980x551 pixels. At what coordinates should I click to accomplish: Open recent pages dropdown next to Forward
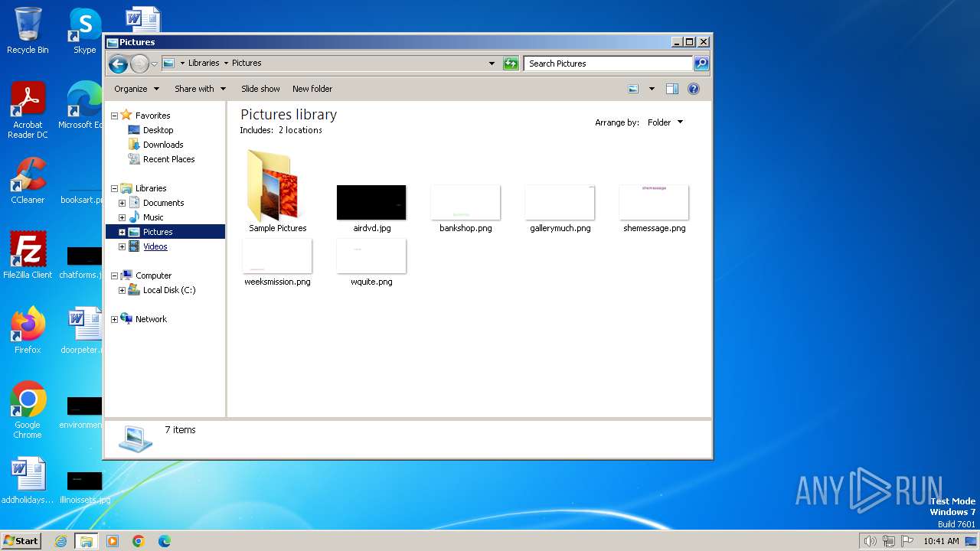click(x=154, y=64)
